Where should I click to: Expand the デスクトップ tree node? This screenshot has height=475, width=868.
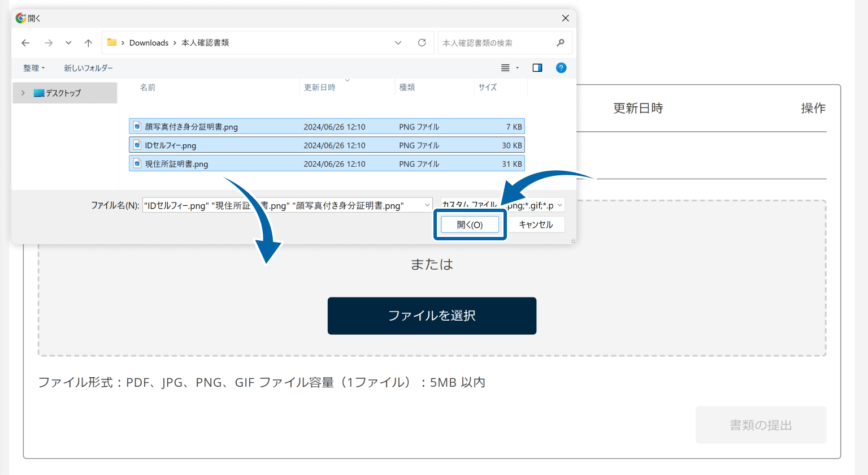point(23,93)
